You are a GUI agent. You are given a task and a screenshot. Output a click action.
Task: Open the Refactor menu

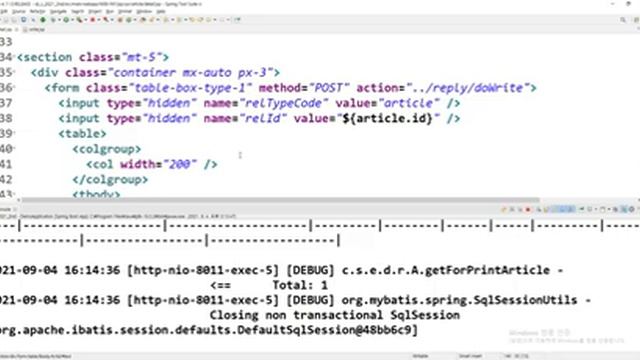point(37,11)
